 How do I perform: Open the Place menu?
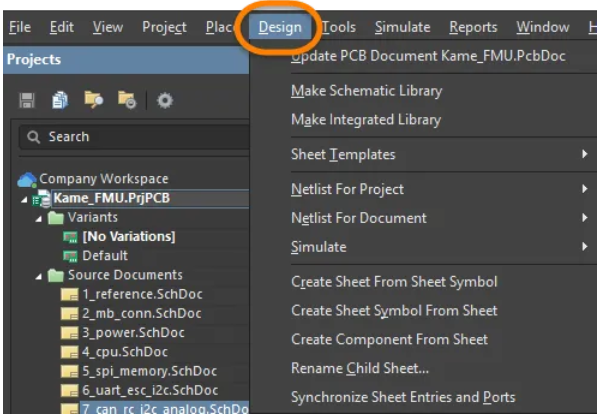[x=220, y=27]
